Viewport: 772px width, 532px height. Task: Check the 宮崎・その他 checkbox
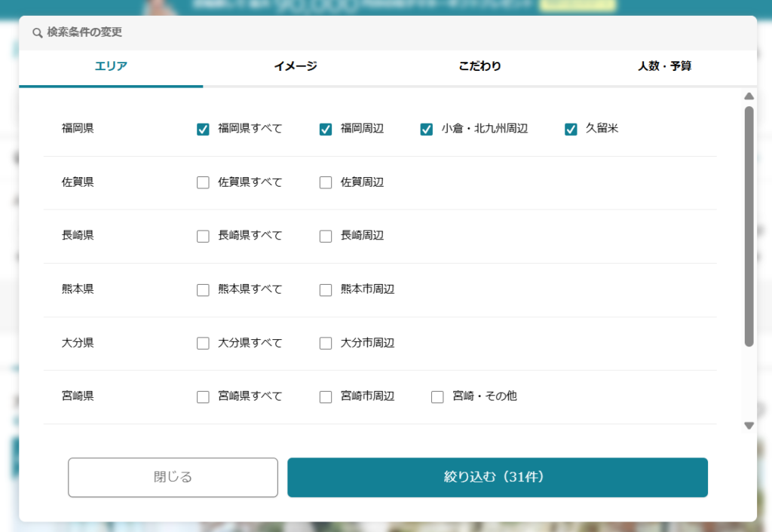[x=437, y=396]
